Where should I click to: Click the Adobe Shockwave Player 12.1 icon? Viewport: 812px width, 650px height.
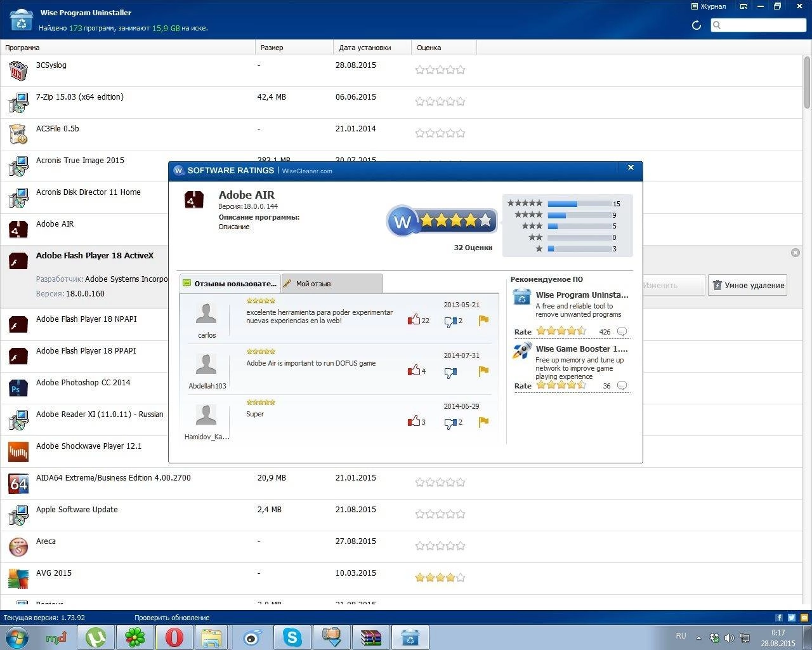(x=18, y=451)
